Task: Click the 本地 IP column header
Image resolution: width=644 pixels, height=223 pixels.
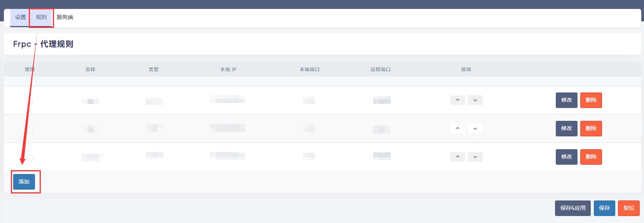Action: pyautogui.click(x=228, y=70)
